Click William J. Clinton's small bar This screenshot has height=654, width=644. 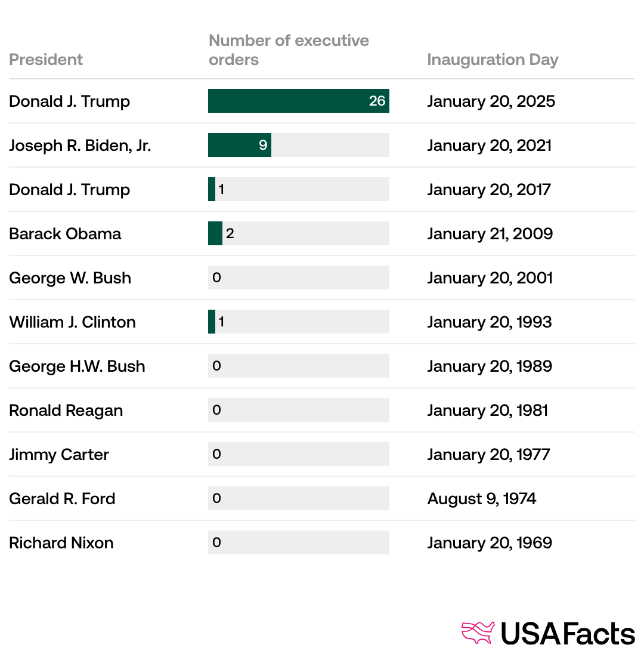[x=212, y=322]
